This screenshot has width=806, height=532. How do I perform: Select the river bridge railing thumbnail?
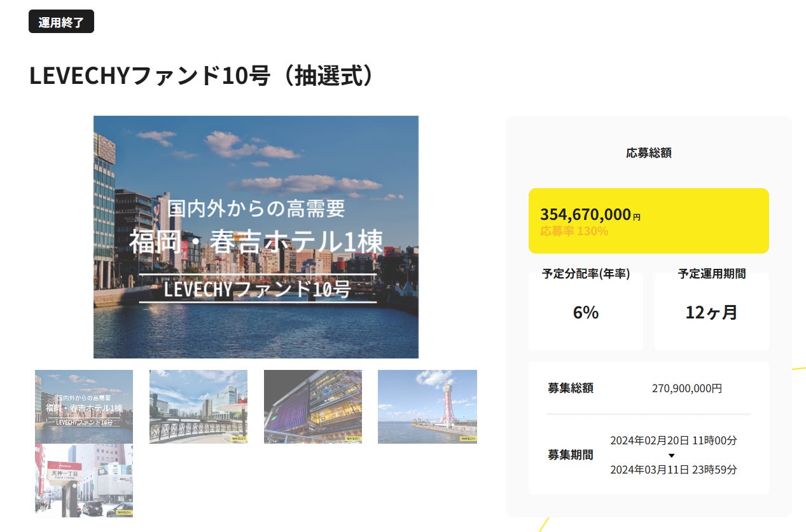(198, 406)
